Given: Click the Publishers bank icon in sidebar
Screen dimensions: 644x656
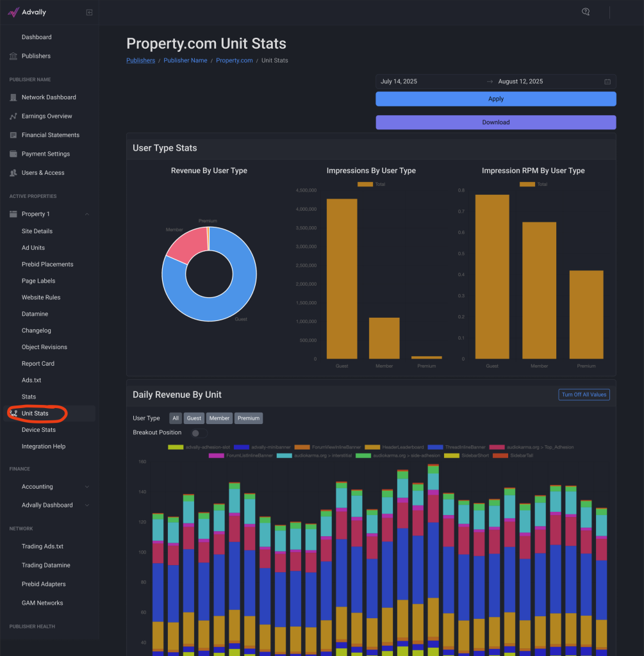Looking at the screenshot, I should click(13, 56).
